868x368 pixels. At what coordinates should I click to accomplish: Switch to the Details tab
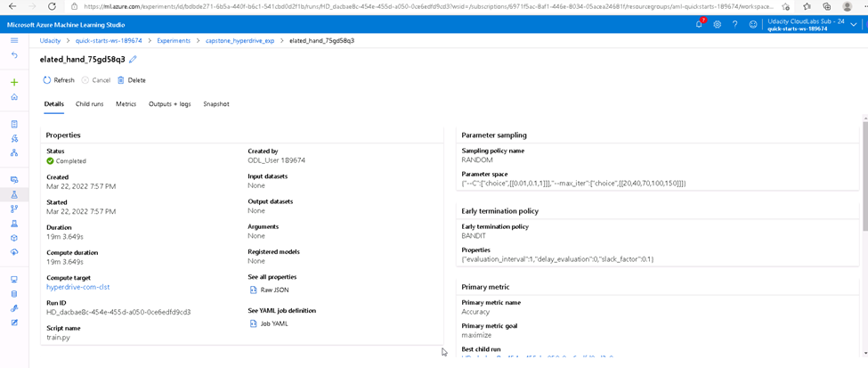54,104
